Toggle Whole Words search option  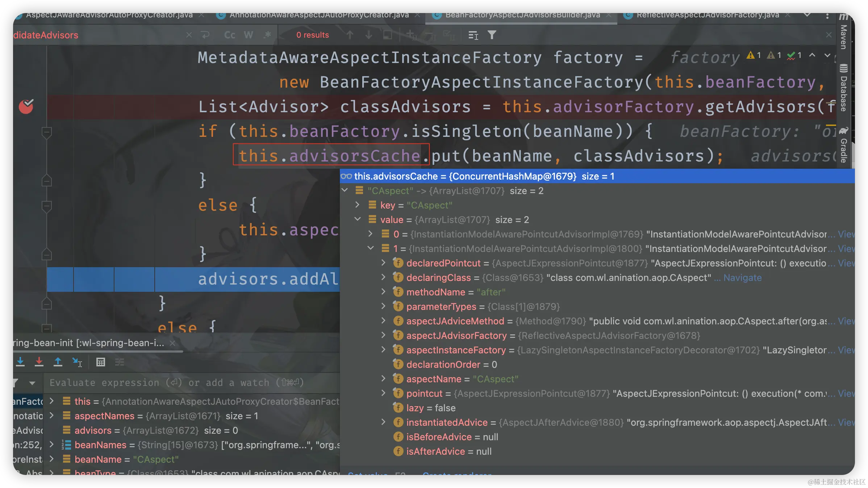point(249,35)
